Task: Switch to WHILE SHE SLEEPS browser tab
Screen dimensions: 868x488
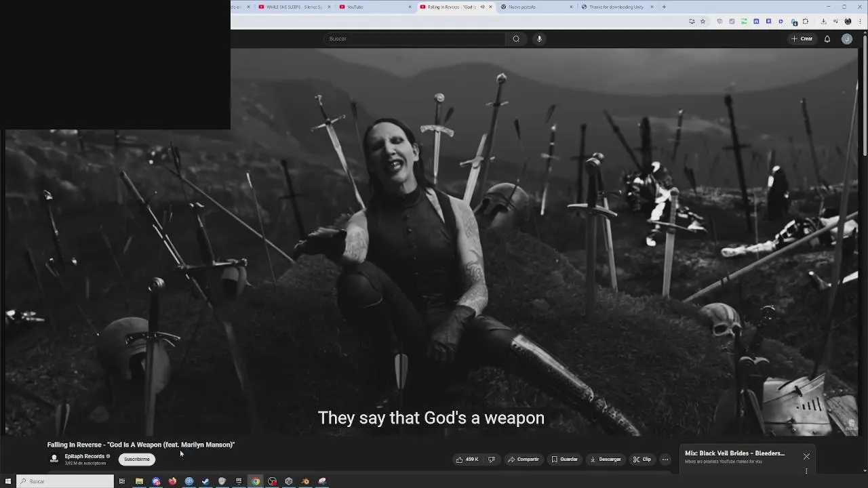Action: tap(293, 7)
